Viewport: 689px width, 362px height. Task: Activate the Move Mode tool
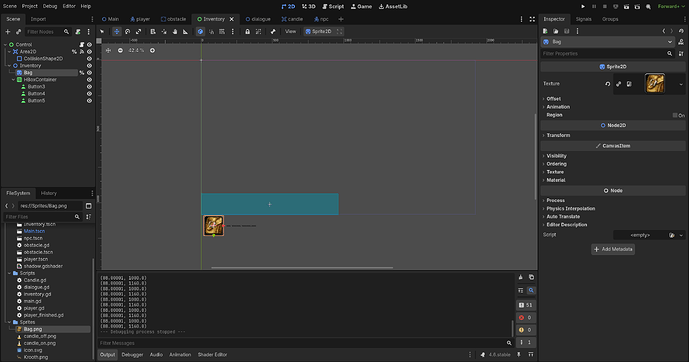click(x=116, y=32)
